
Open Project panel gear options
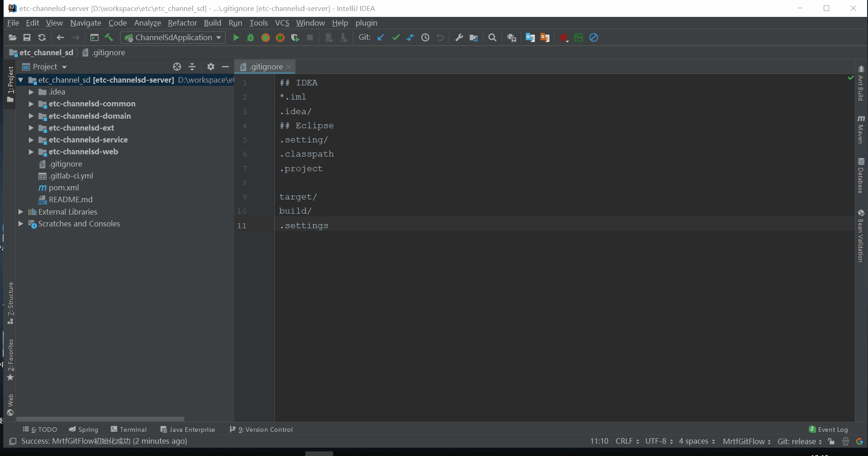point(210,67)
